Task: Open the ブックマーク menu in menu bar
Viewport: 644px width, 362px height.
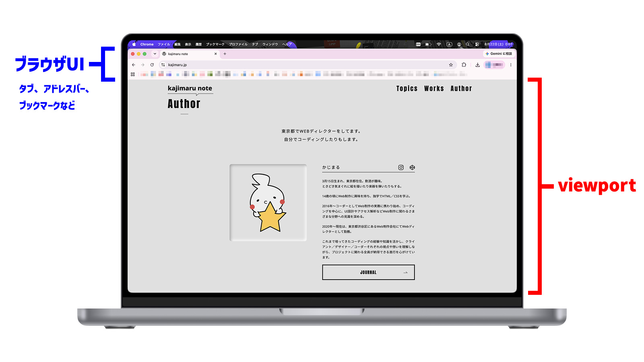Action: [215, 44]
